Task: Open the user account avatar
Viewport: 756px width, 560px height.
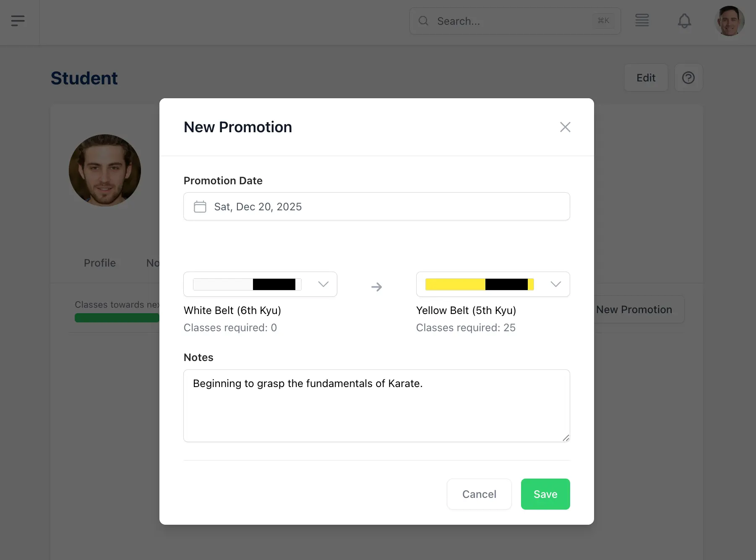Action: 729,21
